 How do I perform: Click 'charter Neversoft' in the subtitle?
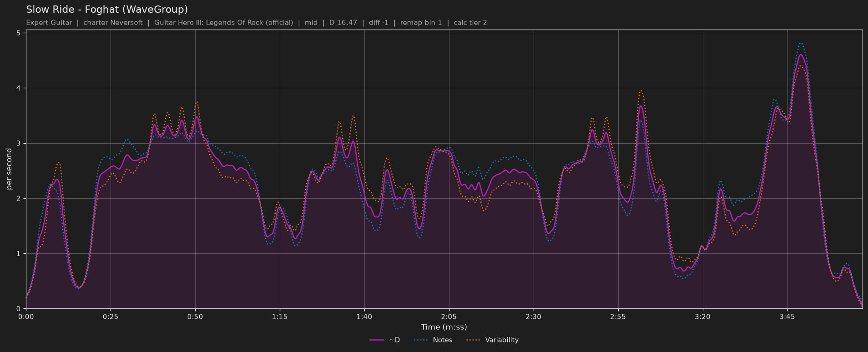pyautogui.click(x=113, y=23)
